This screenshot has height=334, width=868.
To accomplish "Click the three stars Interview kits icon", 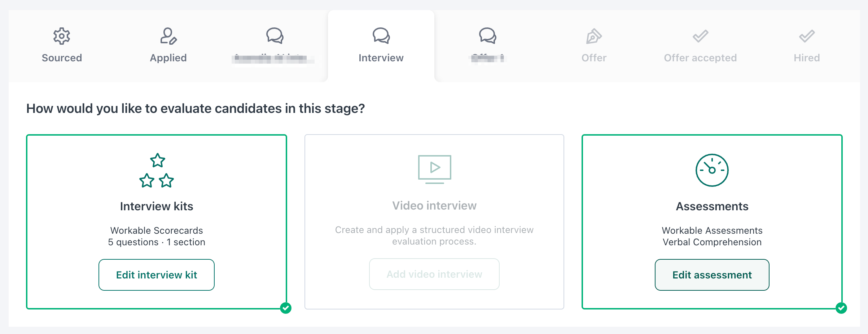I will pyautogui.click(x=157, y=171).
